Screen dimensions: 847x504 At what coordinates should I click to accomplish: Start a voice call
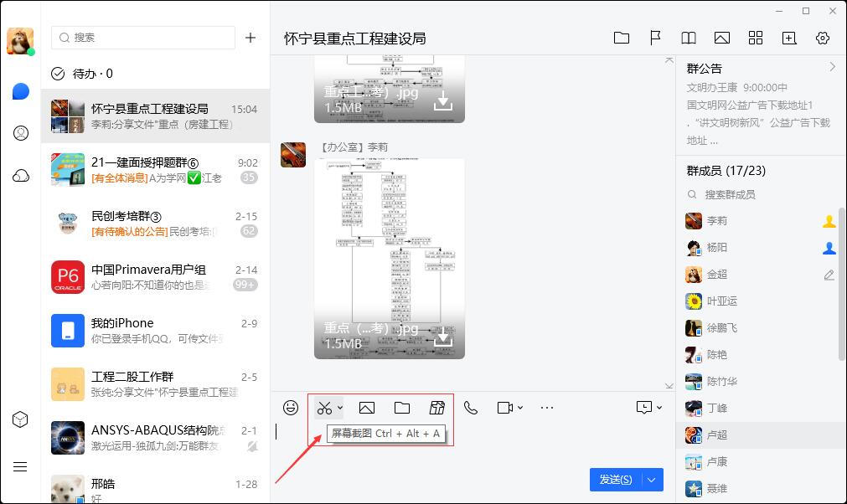471,408
